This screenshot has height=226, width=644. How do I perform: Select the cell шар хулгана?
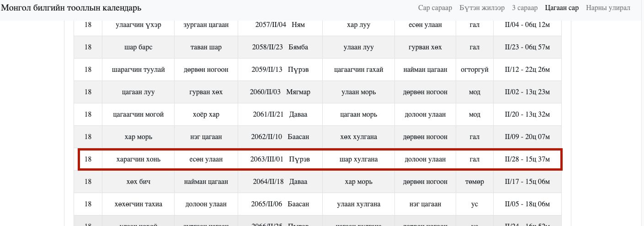tap(358, 159)
